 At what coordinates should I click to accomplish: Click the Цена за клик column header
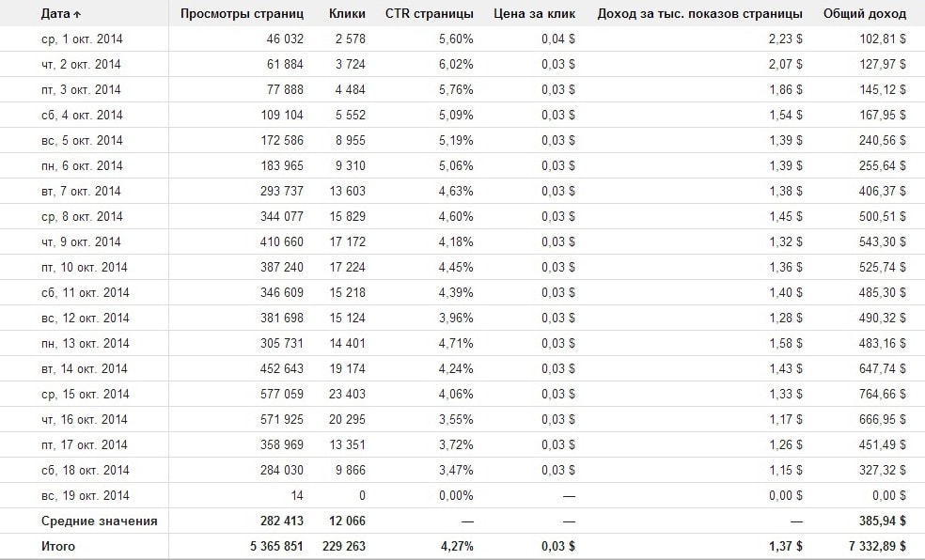coord(534,14)
